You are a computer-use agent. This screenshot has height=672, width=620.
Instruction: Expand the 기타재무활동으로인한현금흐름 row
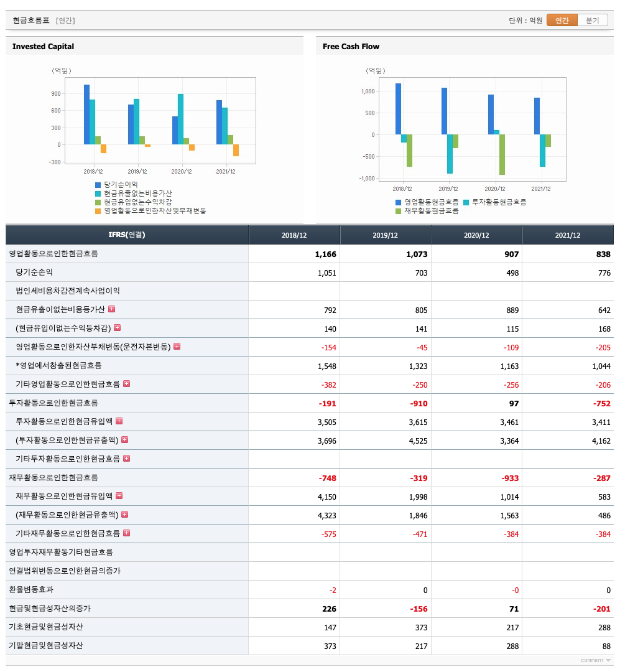[x=126, y=533]
